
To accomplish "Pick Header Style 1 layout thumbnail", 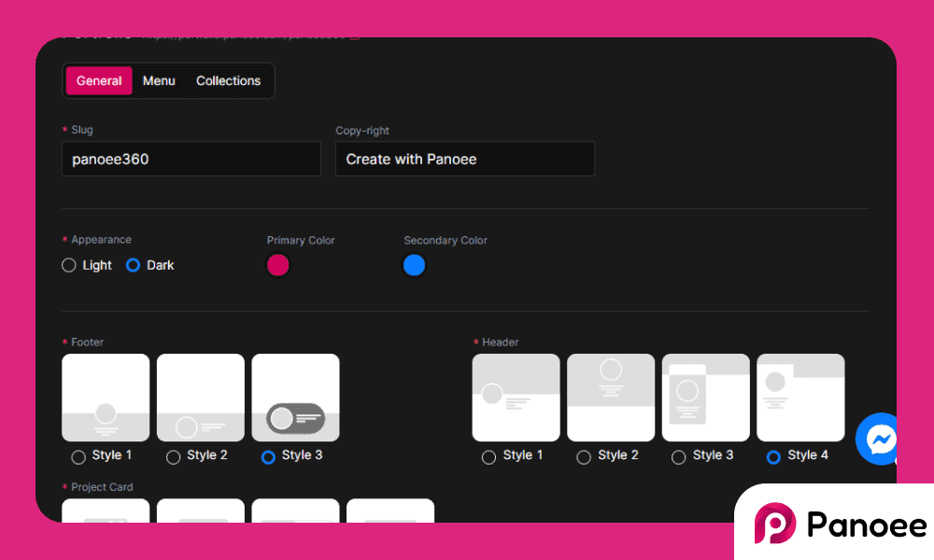I will 517,398.
